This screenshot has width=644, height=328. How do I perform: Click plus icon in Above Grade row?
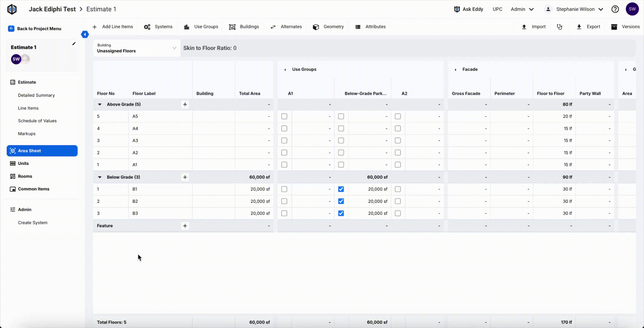[185, 104]
